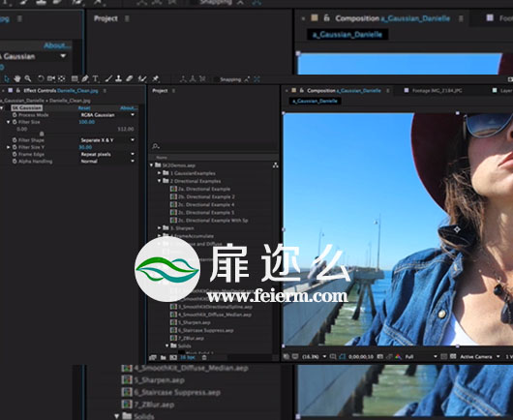Click timecode 0;00;00;10 in viewer footer
This screenshot has height=420, width=513.
(x=361, y=356)
